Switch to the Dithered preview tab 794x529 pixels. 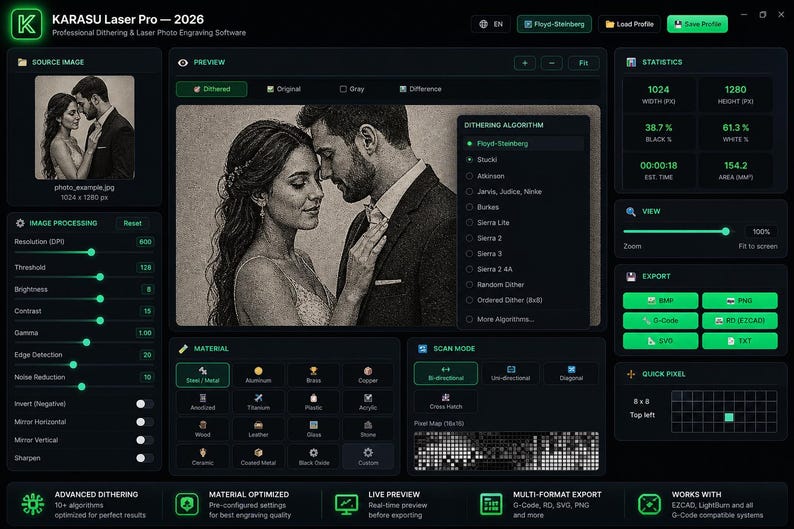212,89
